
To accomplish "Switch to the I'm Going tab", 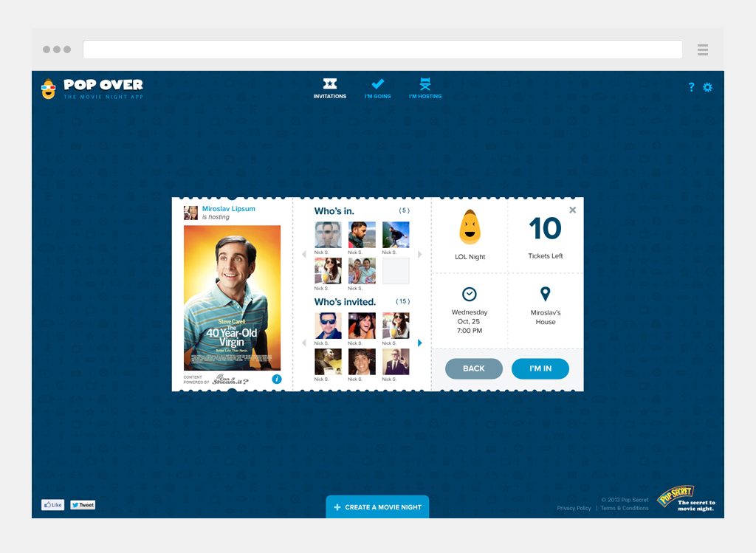I will (x=377, y=88).
